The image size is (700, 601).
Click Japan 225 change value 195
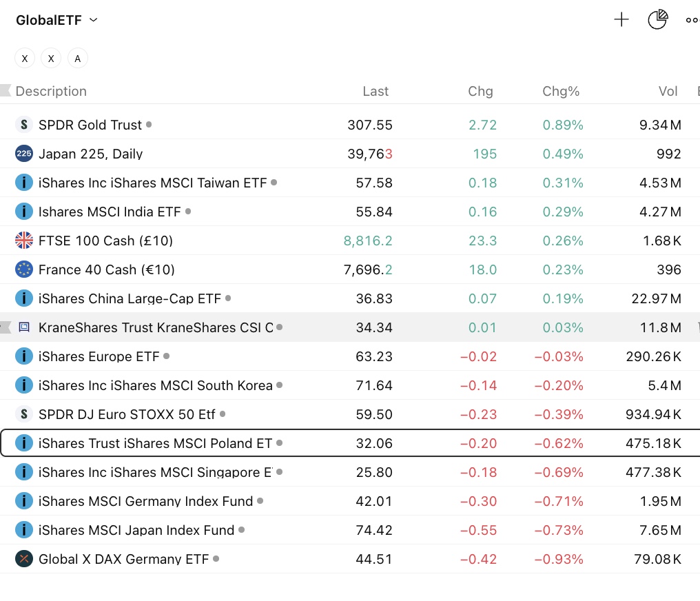coord(484,154)
